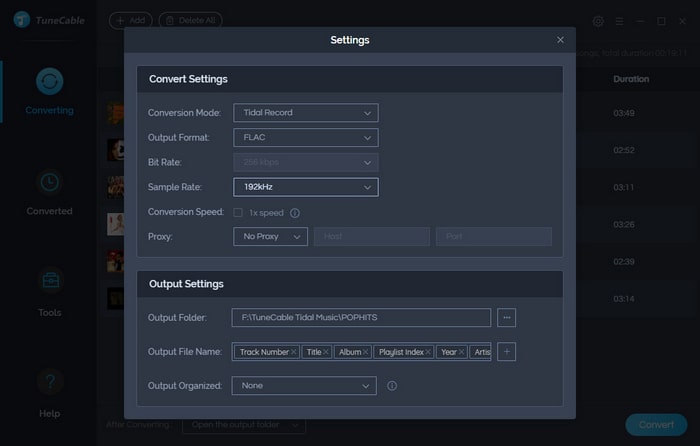Click the proxy Port input field
The width and height of the screenshot is (700, 446).
tap(494, 237)
